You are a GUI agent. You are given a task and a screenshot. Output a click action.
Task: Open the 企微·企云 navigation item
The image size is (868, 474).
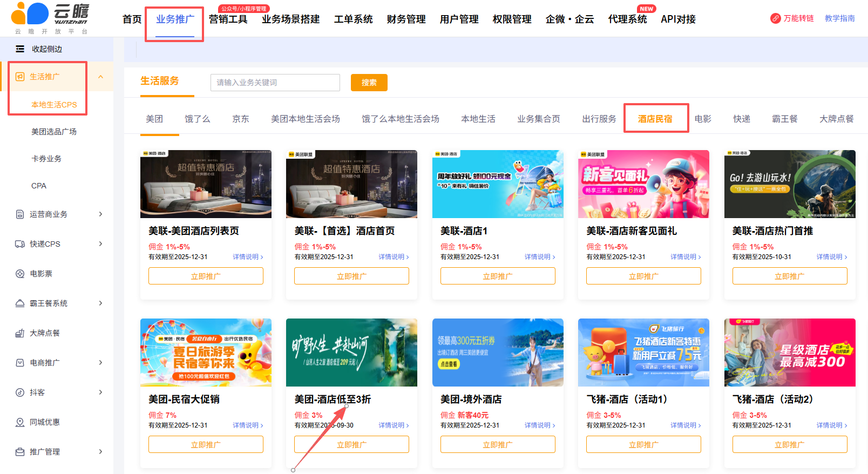570,19
